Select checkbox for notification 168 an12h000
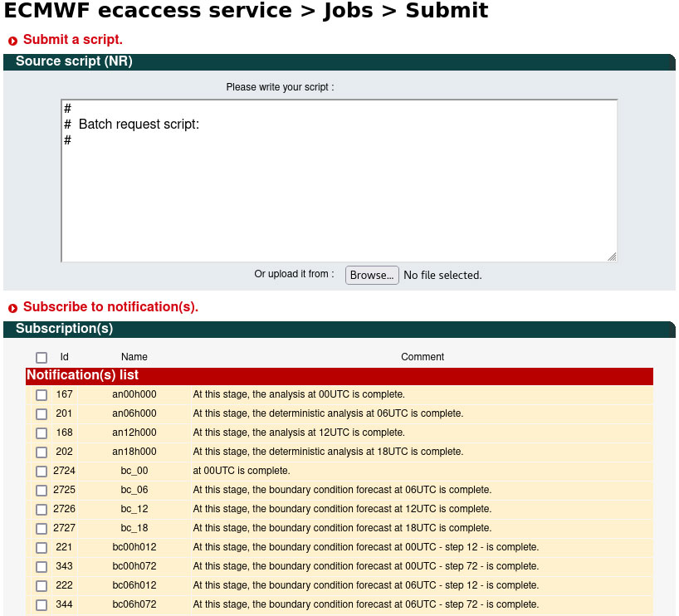The width and height of the screenshot is (679, 616). coord(42,433)
